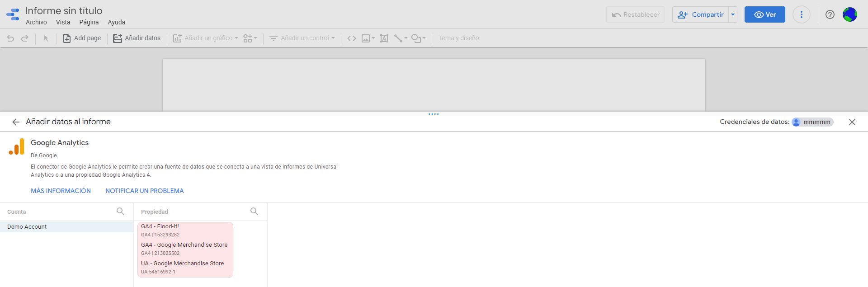Go back with the Añadir datos arrow
The height and width of the screenshot is (287, 868).
pos(16,122)
